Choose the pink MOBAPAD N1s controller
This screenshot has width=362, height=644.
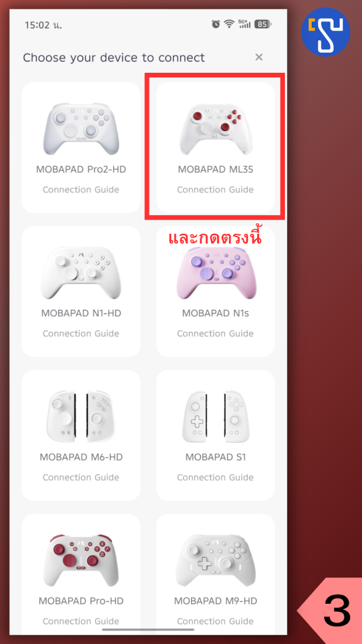pyautogui.click(x=216, y=273)
